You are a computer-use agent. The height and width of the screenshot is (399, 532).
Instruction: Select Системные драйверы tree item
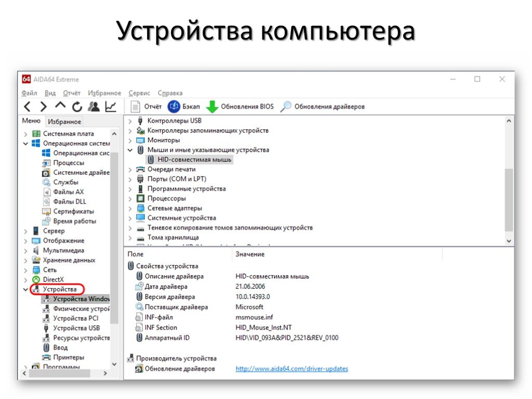tap(76, 172)
